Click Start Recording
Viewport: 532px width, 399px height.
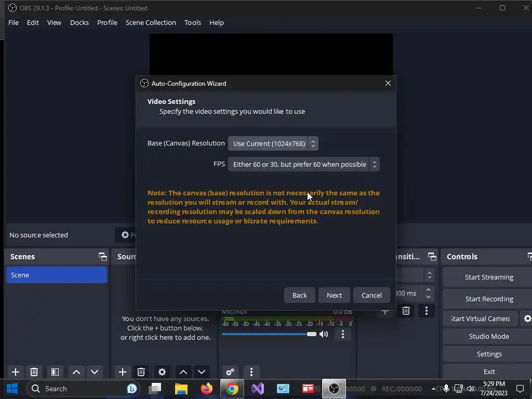pos(488,299)
